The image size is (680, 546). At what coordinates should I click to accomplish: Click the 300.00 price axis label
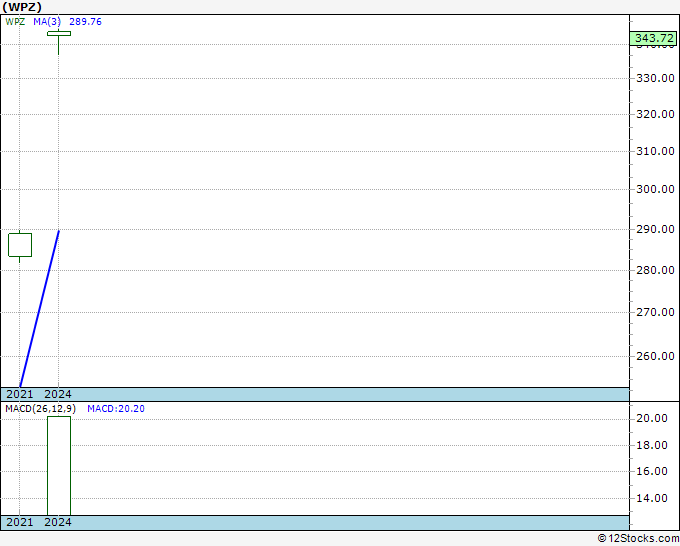click(x=654, y=190)
